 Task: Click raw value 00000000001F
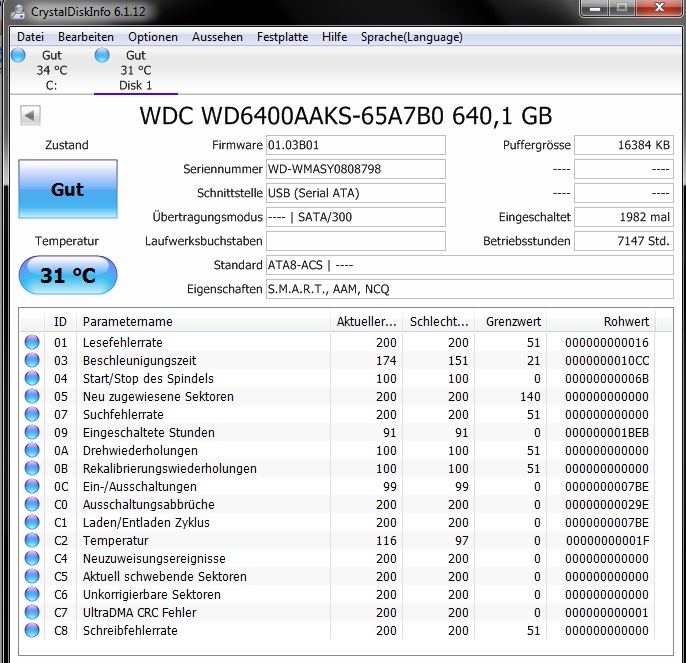click(607, 540)
